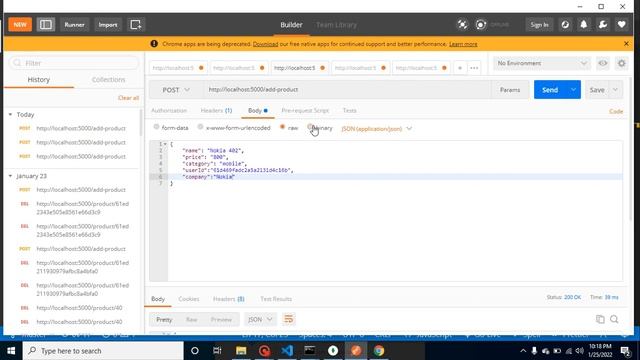640x360 pixels.
Task: Select the Raw response view
Action: tap(191, 320)
